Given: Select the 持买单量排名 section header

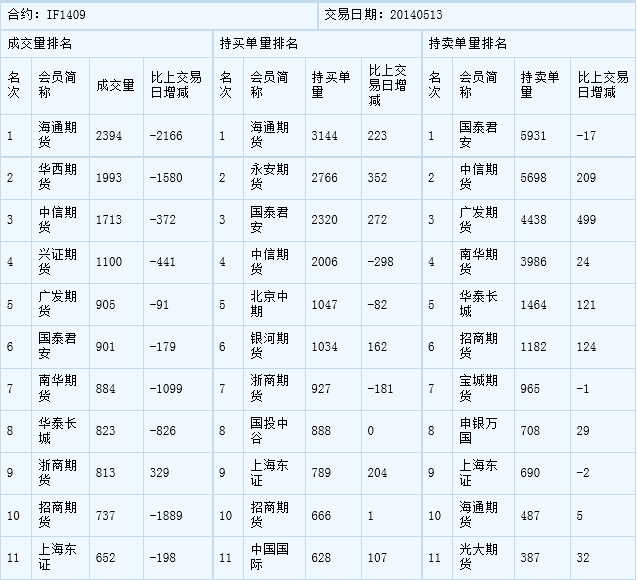Looking at the screenshot, I should [x=258, y=44].
